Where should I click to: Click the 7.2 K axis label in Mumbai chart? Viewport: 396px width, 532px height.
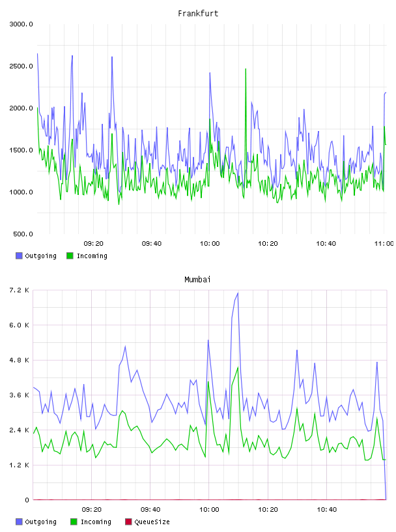click(x=20, y=290)
